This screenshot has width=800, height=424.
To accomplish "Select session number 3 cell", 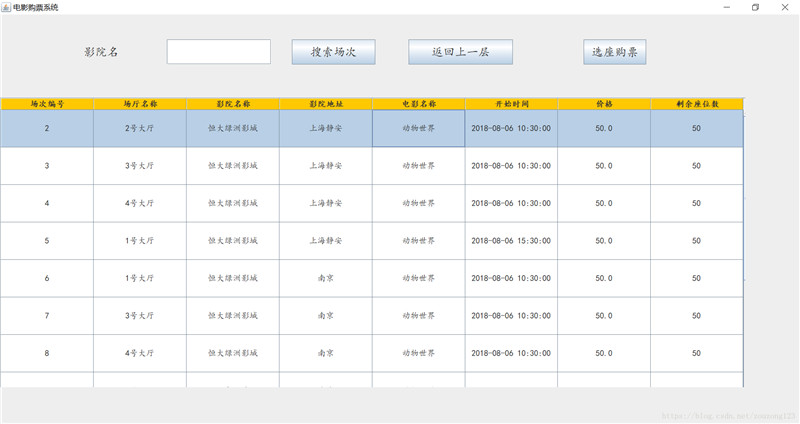I will [x=47, y=166].
